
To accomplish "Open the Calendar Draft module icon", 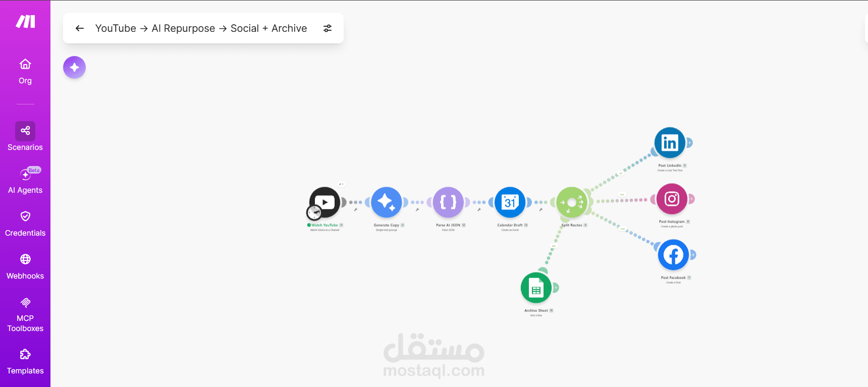I will pos(510,202).
